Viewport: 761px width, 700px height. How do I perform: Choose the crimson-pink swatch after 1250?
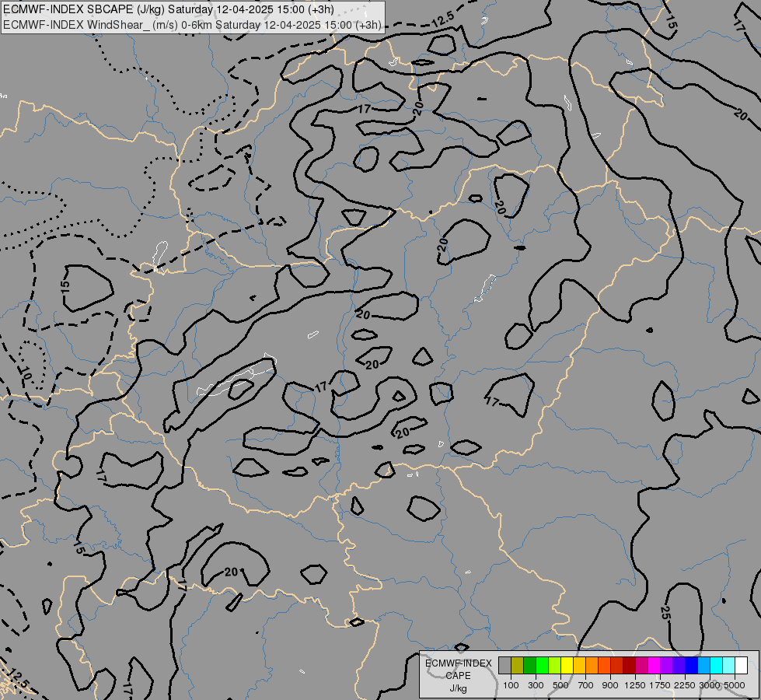click(x=641, y=665)
